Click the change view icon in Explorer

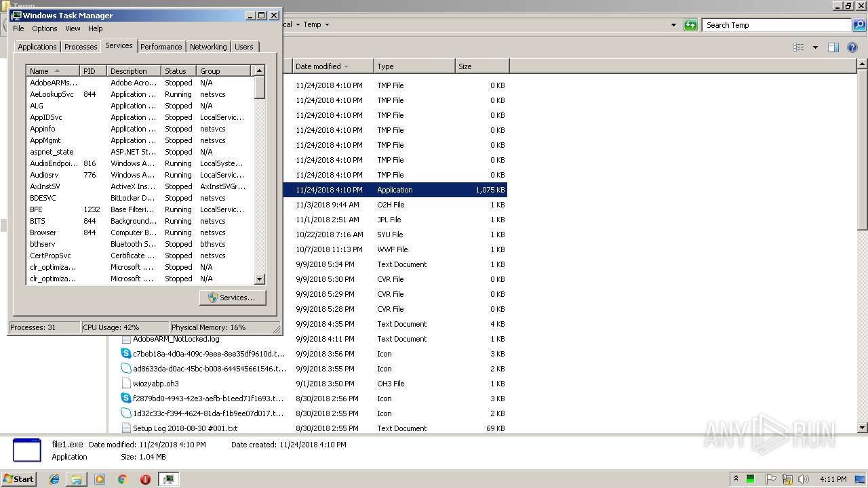[x=799, y=47]
